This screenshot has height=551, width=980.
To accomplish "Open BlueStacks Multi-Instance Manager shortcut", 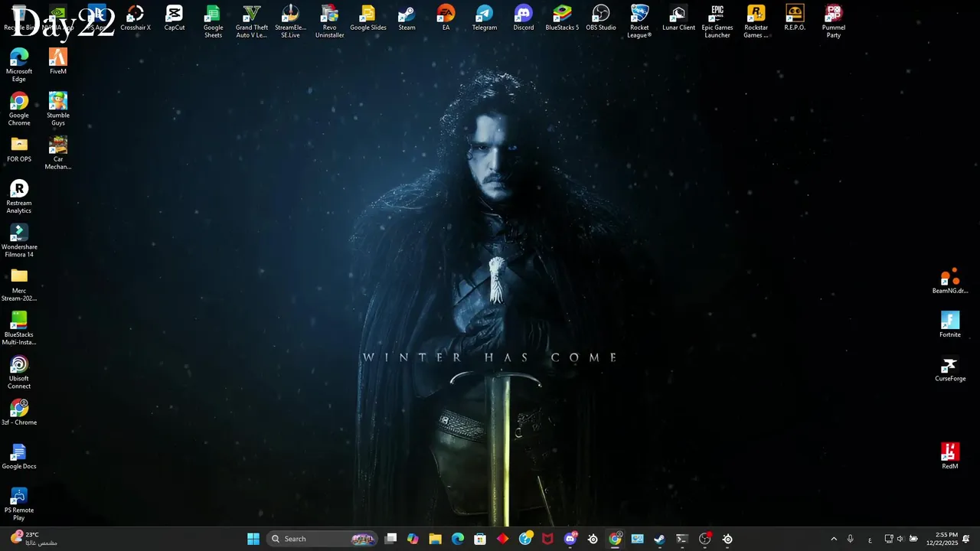I will pos(19,329).
